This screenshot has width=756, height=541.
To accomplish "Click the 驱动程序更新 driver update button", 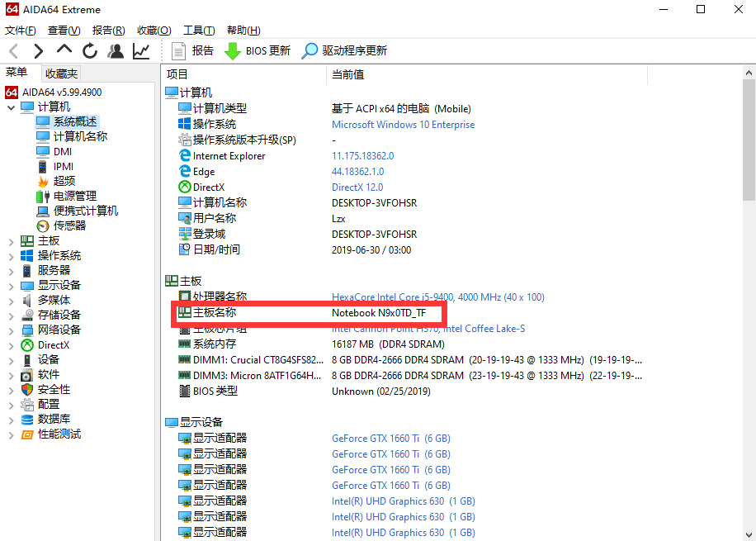I will (344, 50).
